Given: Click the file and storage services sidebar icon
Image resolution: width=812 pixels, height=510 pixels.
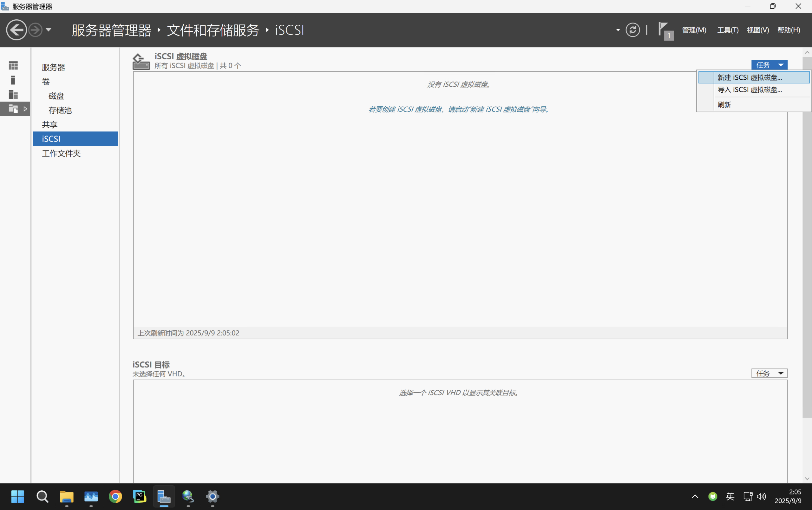Looking at the screenshot, I should [x=14, y=109].
